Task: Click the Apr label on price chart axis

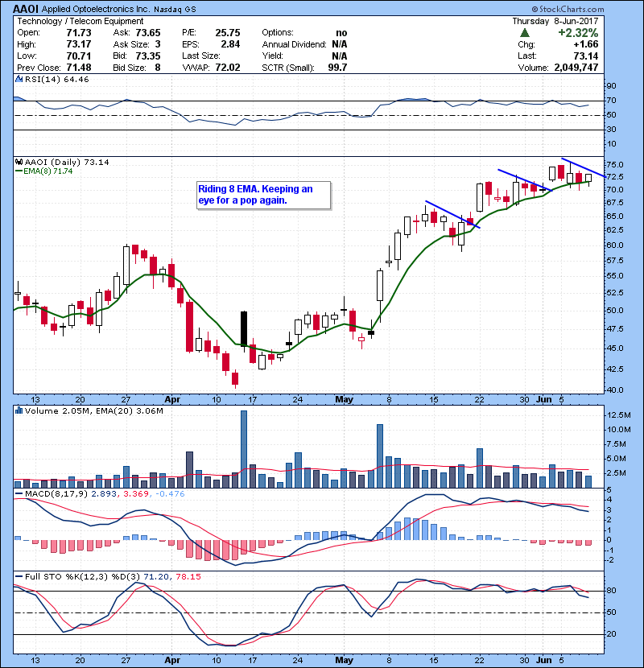Action: pos(172,400)
